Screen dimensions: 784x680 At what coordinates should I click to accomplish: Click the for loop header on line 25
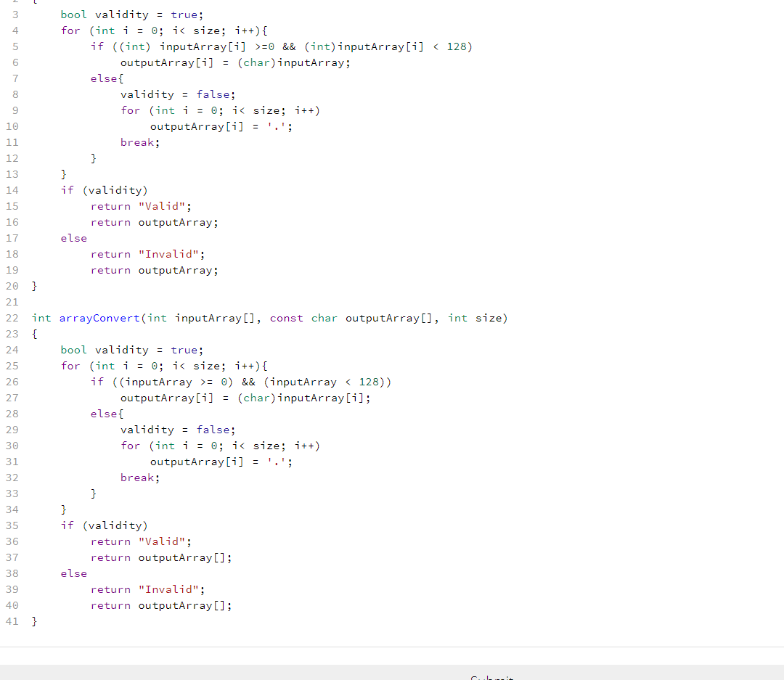pyautogui.click(x=164, y=366)
